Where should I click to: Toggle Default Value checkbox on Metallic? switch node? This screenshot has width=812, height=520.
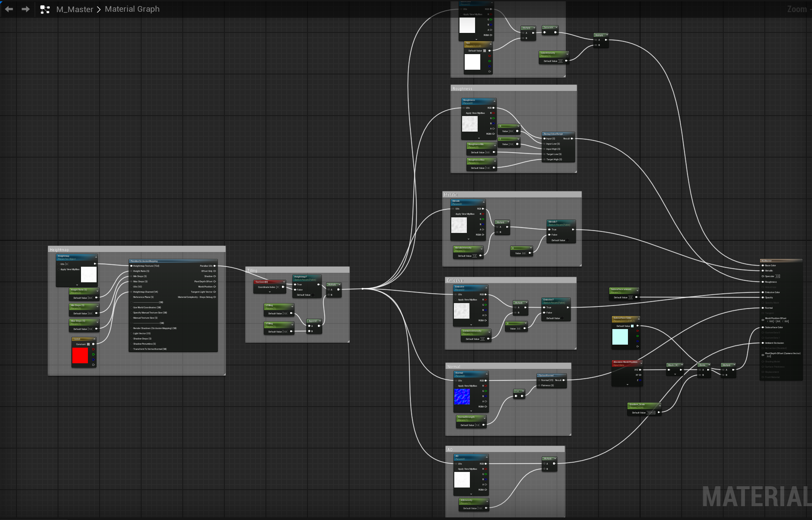[567, 240]
